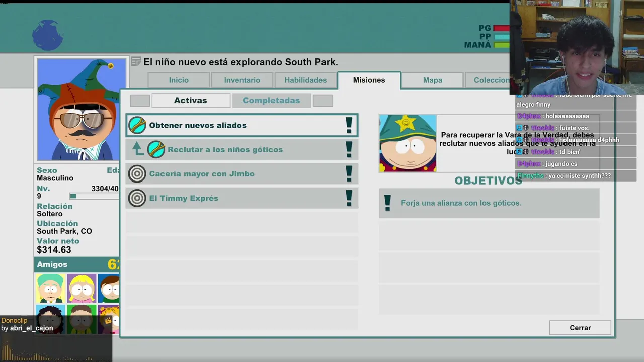Select the Reclutar a los niños góticos mission
The width and height of the screenshot is (644, 362).
[242, 149]
